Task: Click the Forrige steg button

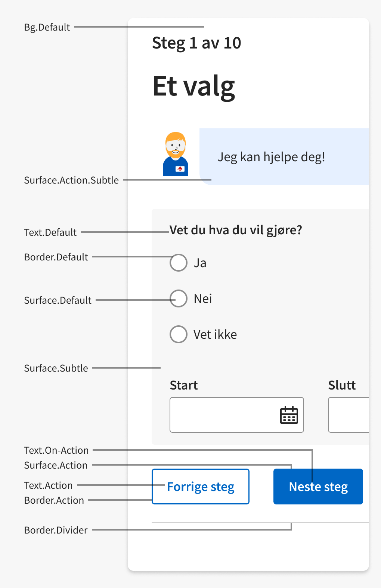Action: click(x=201, y=487)
